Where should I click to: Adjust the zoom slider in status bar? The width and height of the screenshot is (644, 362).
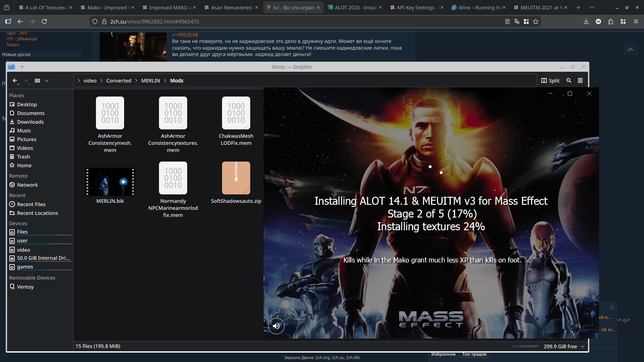[525, 346]
